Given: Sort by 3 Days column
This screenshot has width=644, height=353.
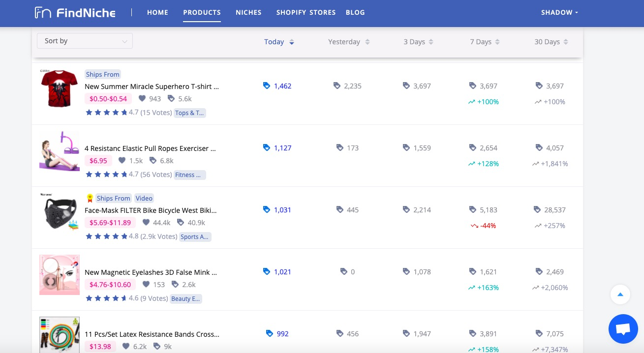Looking at the screenshot, I should click(418, 42).
